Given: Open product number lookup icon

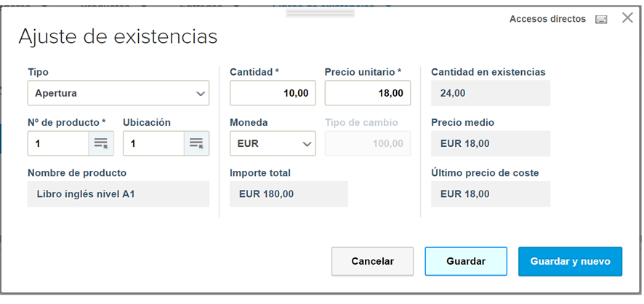Looking at the screenshot, I should pyautogui.click(x=101, y=143).
